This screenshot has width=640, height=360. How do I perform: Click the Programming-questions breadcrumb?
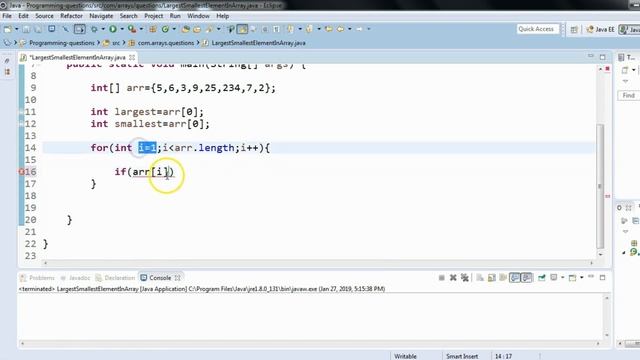pos(62,43)
